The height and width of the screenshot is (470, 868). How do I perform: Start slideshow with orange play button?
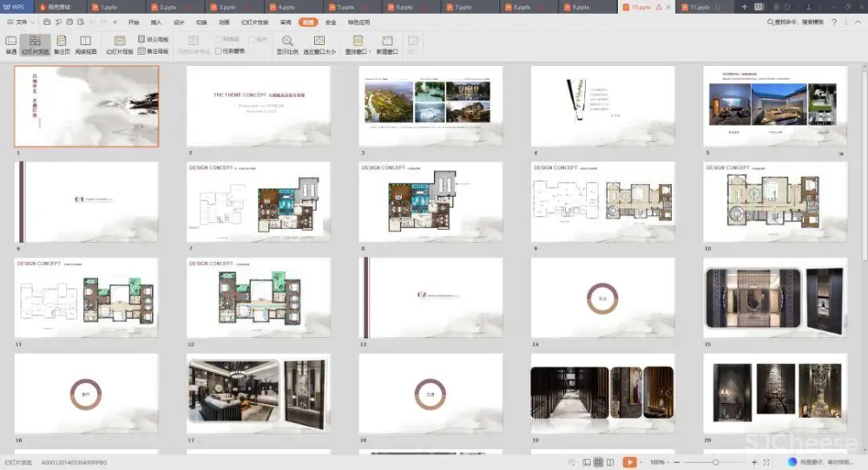pyautogui.click(x=629, y=462)
